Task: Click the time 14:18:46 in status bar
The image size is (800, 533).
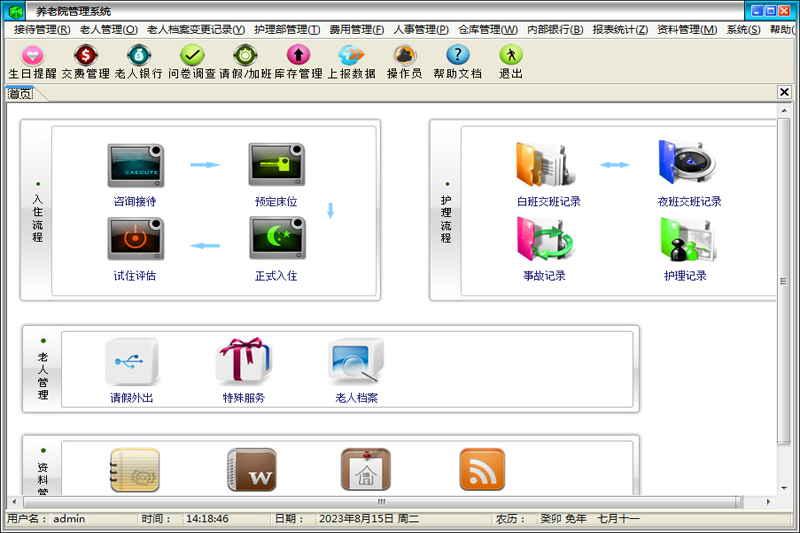Action: click(207, 519)
